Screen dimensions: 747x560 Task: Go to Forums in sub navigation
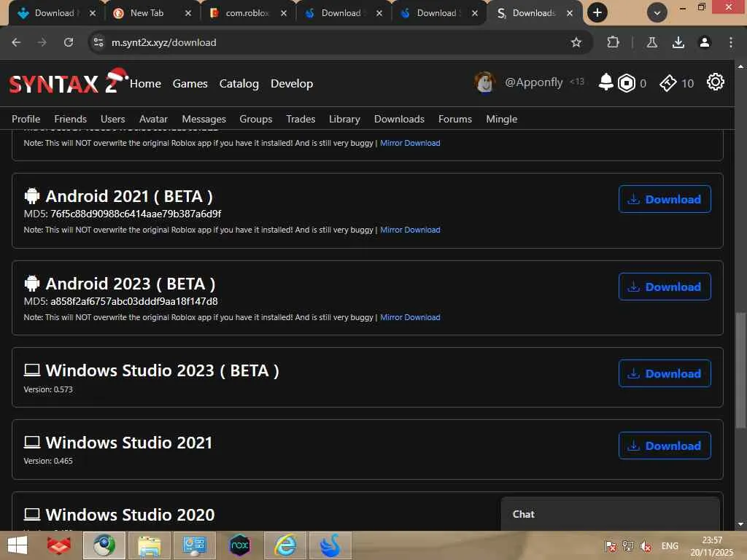coord(455,119)
